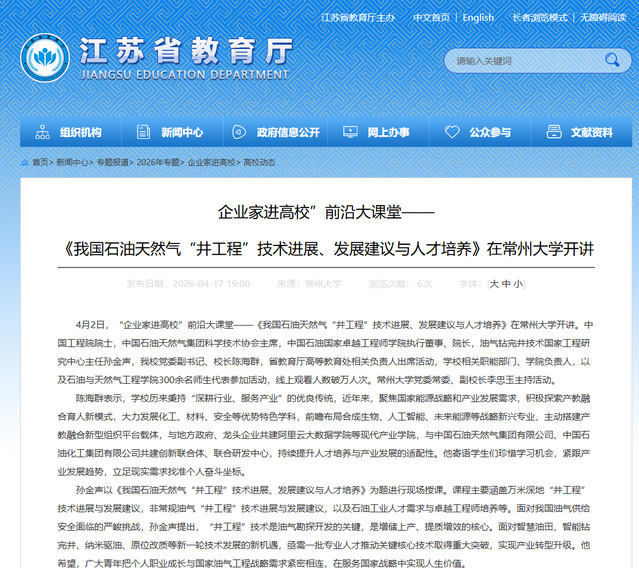Set font size to 小 (small)
This screenshot has height=568, width=639.
point(518,284)
